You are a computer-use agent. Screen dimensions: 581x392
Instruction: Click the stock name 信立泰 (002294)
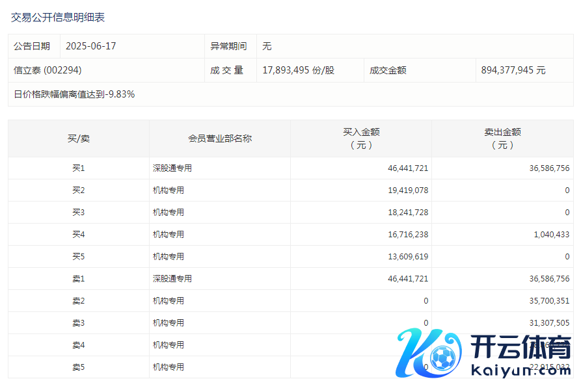[x=47, y=70]
